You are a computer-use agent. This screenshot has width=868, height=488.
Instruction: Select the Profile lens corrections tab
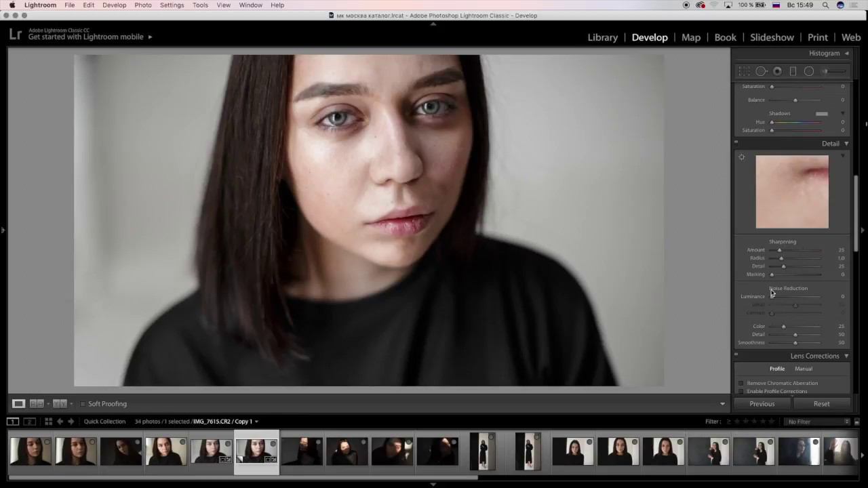tap(777, 369)
